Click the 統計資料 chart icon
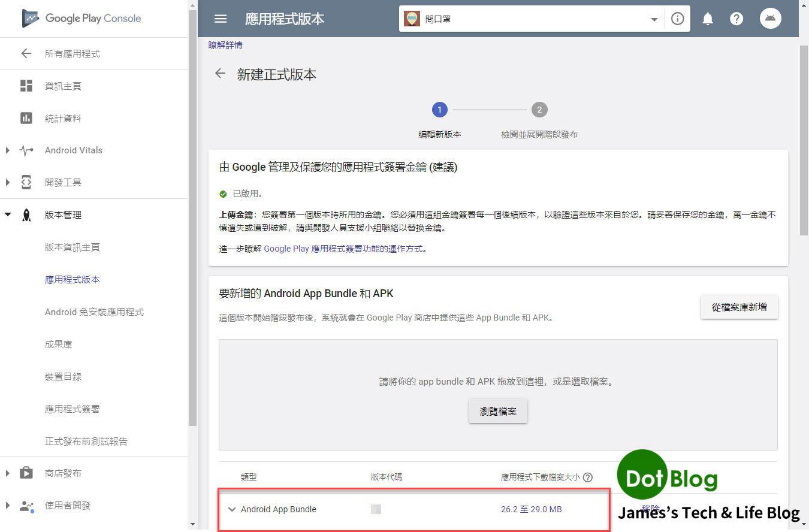This screenshot has height=532, width=809. click(x=26, y=118)
